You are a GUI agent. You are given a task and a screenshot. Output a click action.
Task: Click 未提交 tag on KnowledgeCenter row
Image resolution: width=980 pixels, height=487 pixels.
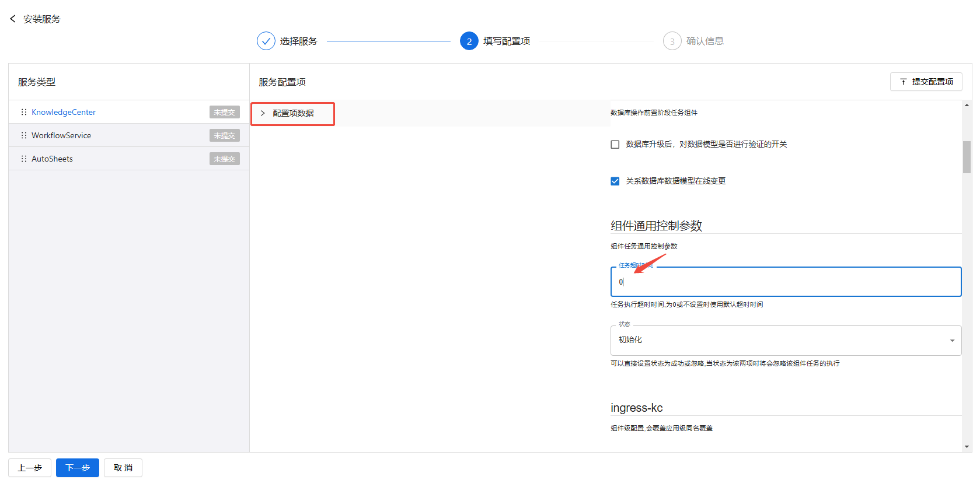tap(225, 112)
